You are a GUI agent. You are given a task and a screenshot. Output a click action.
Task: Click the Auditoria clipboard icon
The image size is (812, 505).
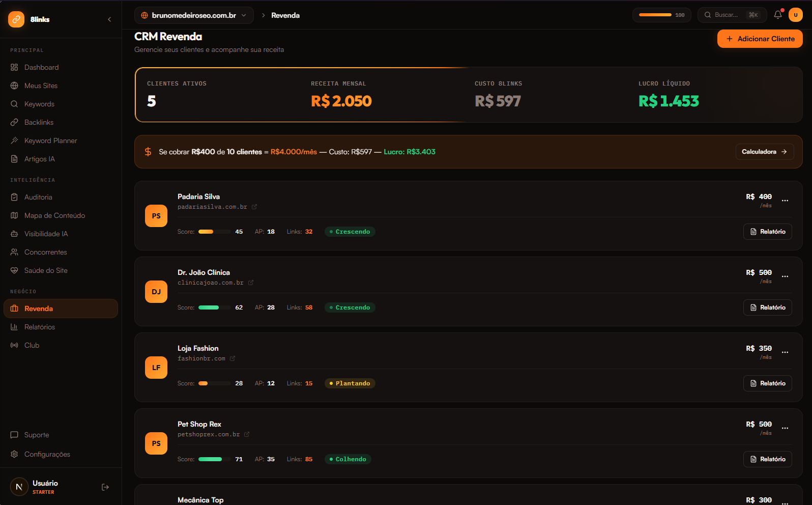(14, 197)
